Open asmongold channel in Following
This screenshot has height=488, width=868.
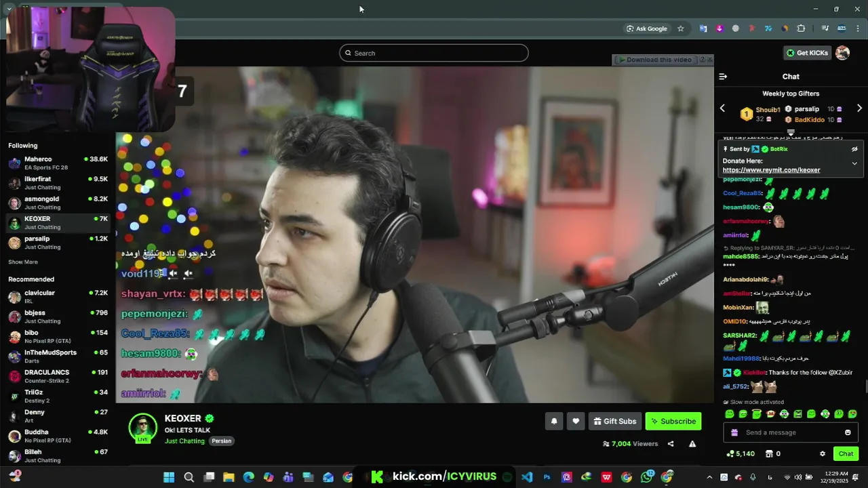pyautogui.click(x=58, y=203)
